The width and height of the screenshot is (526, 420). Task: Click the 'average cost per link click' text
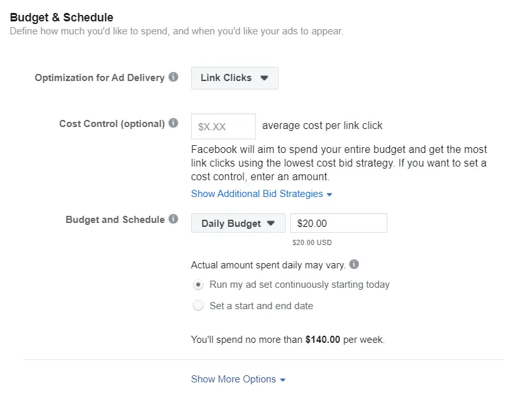(x=322, y=126)
